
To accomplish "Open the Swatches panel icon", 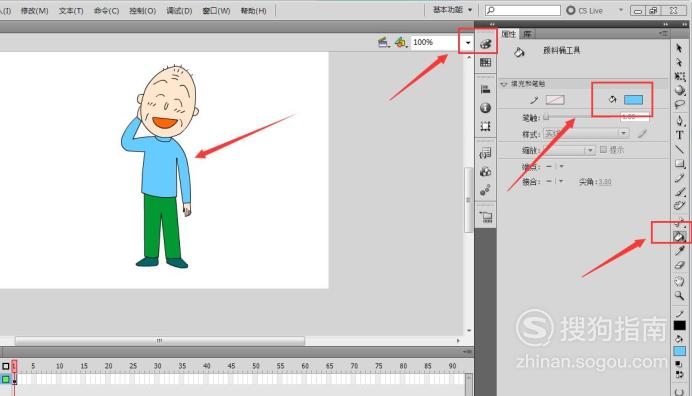I will 485,62.
